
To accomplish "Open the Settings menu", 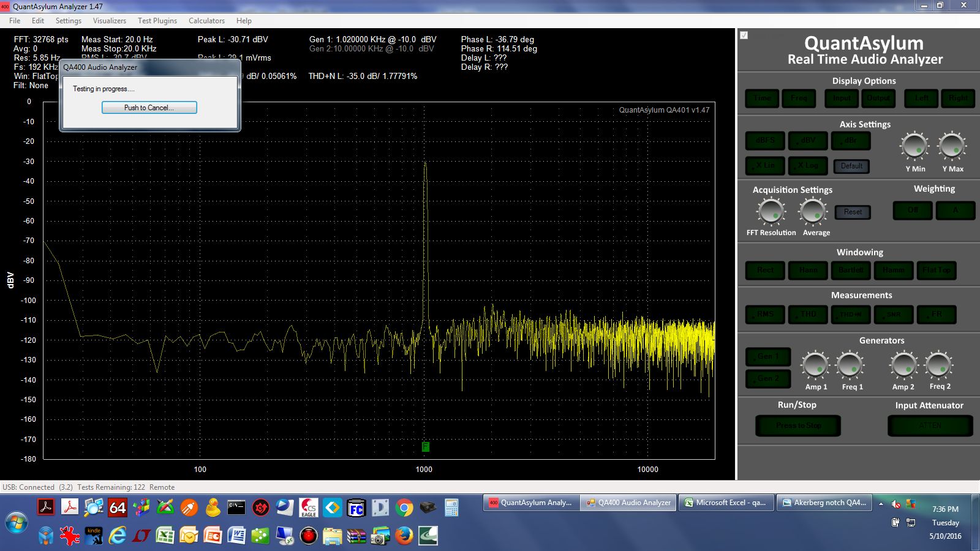I will [69, 20].
